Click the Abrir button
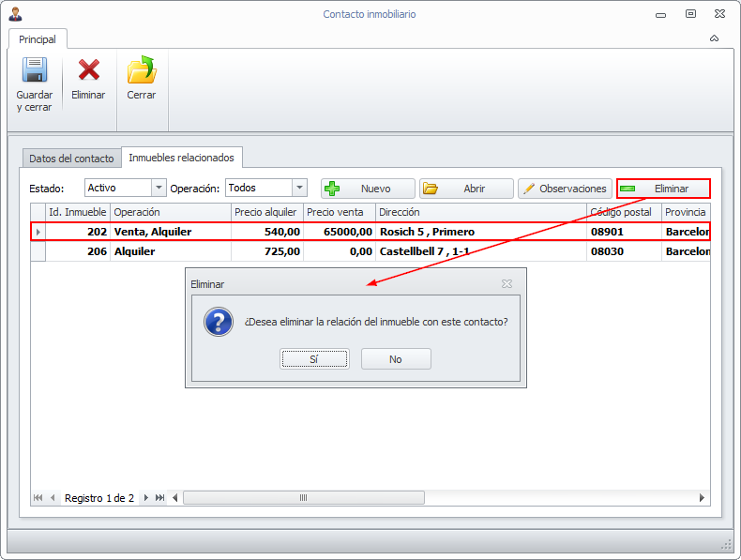This screenshot has width=741, height=560. 466,189
